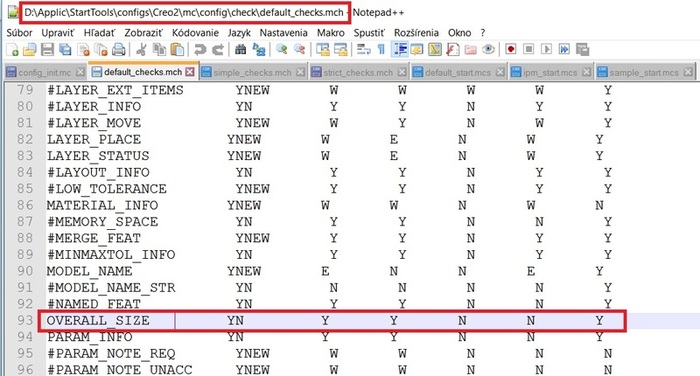This screenshot has width=700, height=376.
Task: Click the Print icon
Action: (118, 50)
